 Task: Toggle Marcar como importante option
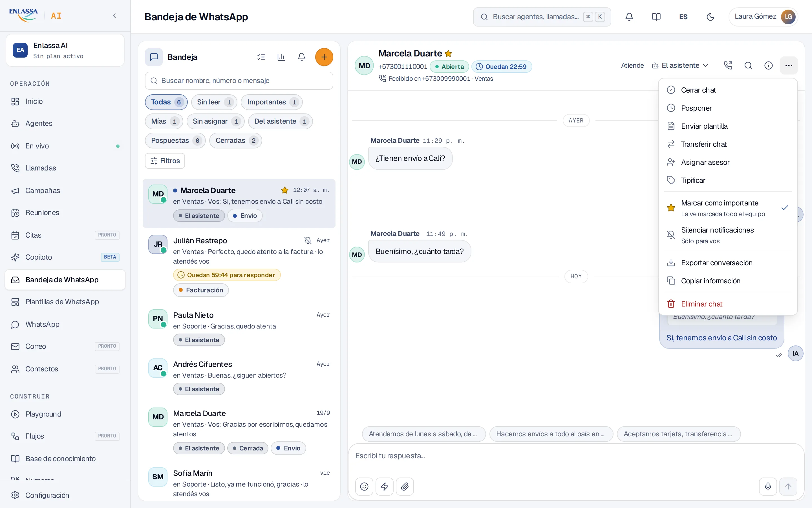pyautogui.click(x=728, y=208)
